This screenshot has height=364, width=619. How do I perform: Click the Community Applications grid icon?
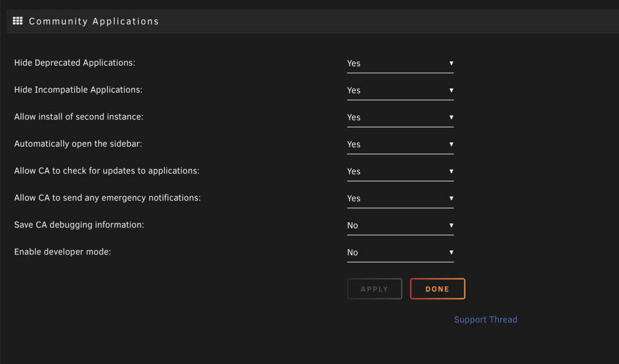click(18, 21)
